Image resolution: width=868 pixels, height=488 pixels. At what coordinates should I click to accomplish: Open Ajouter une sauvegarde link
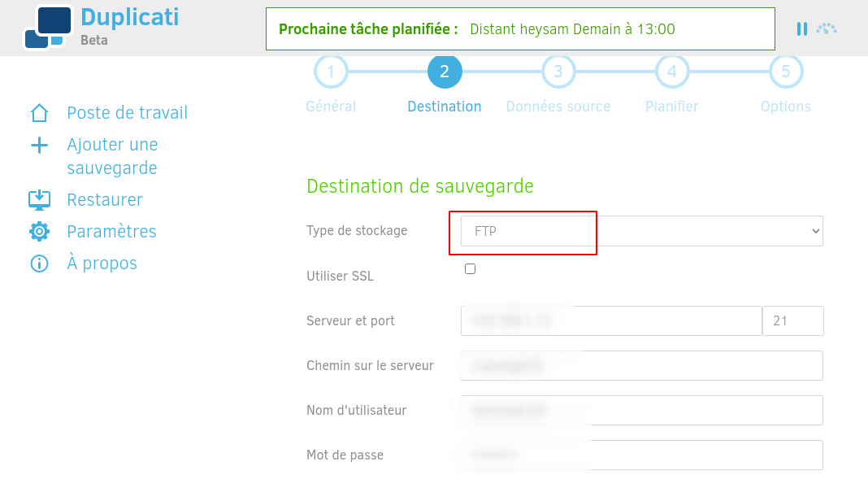112,156
